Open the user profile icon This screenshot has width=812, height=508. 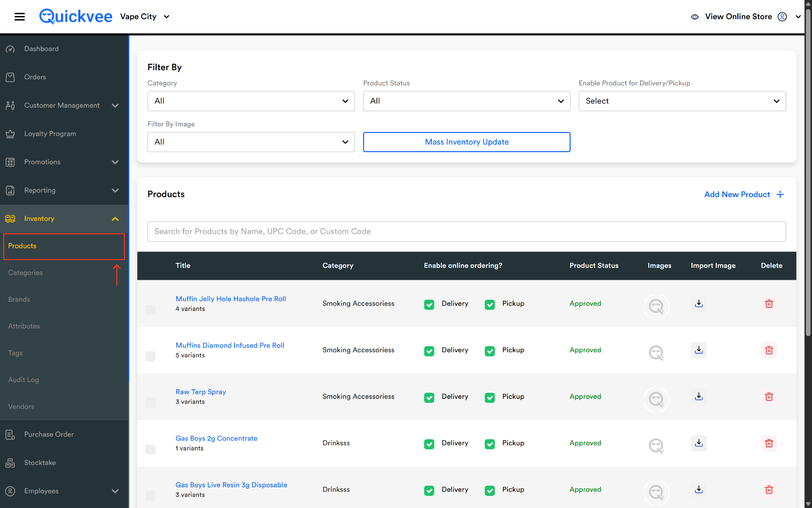(x=782, y=16)
